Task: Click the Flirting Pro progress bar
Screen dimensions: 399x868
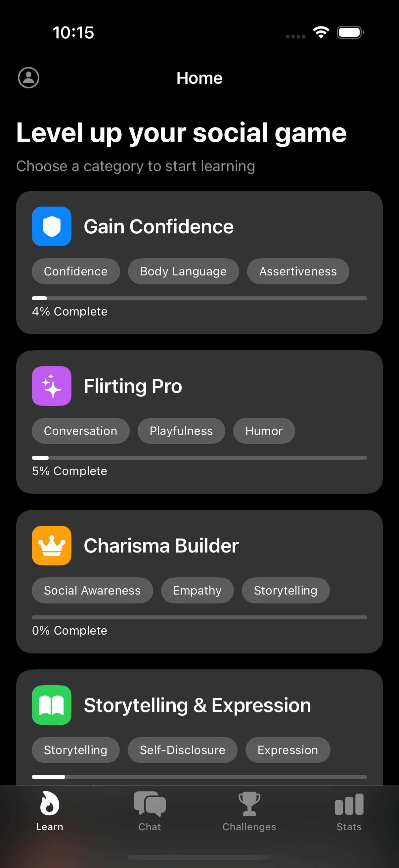Action: point(199,458)
